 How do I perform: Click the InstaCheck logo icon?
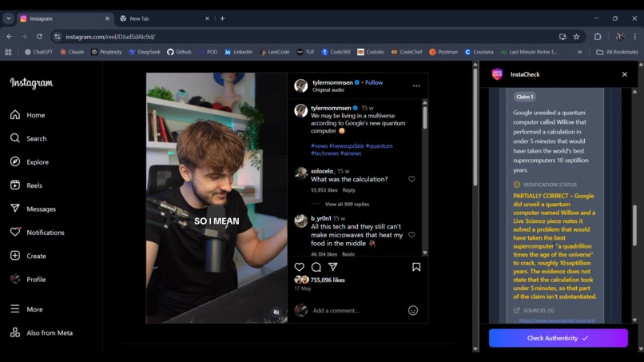(497, 74)
